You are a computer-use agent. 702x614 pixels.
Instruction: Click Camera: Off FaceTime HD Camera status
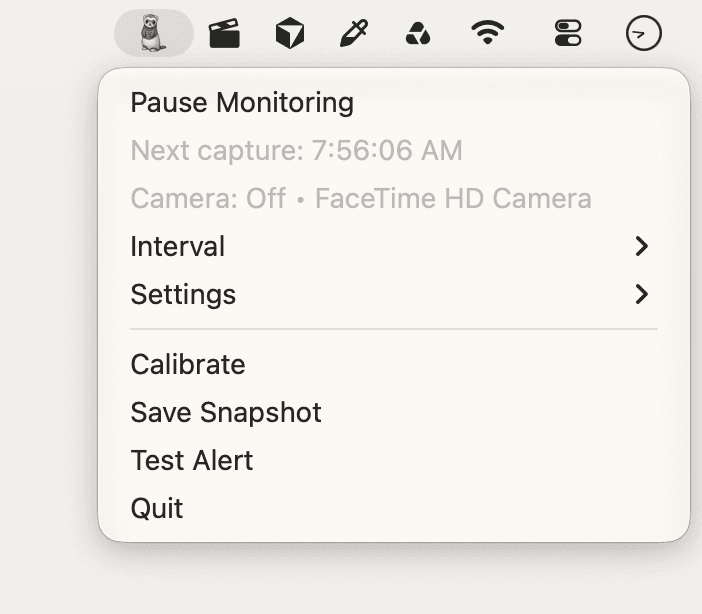(361, 198)
